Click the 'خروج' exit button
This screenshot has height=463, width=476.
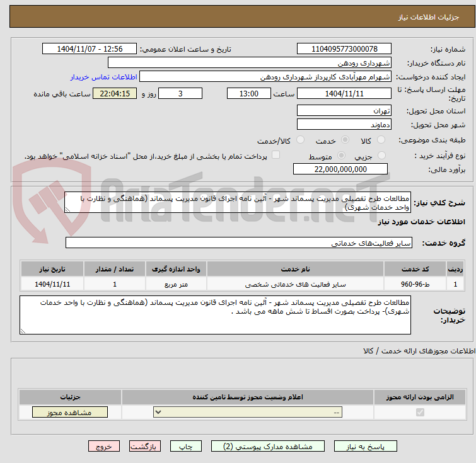click(104, 447)
